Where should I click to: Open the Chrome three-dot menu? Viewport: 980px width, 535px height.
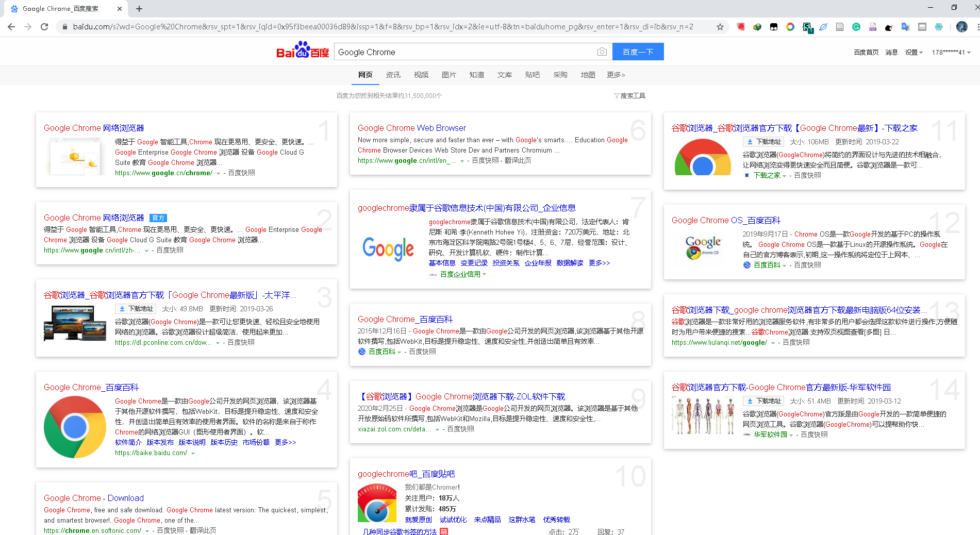click(x=977, y=27)
